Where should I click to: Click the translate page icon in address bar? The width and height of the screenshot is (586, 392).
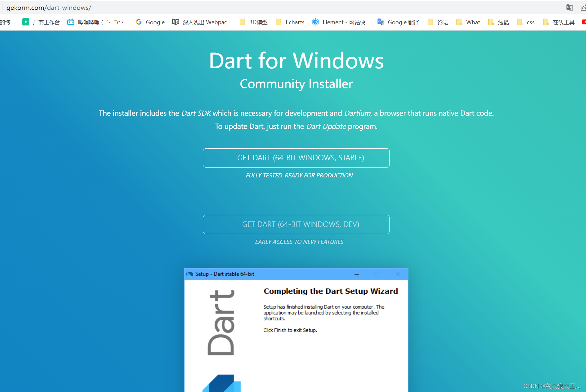click(x=570, y=7)
